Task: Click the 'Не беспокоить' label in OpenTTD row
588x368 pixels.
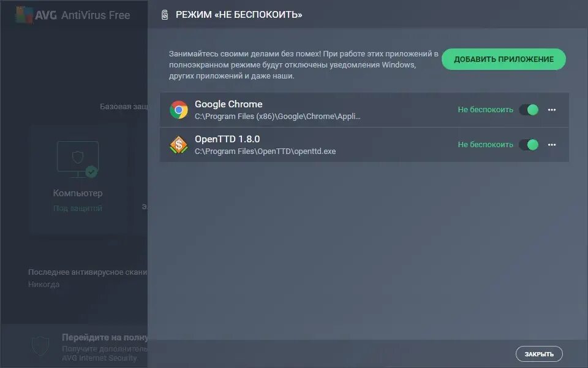Action: (x=485, y=145)
